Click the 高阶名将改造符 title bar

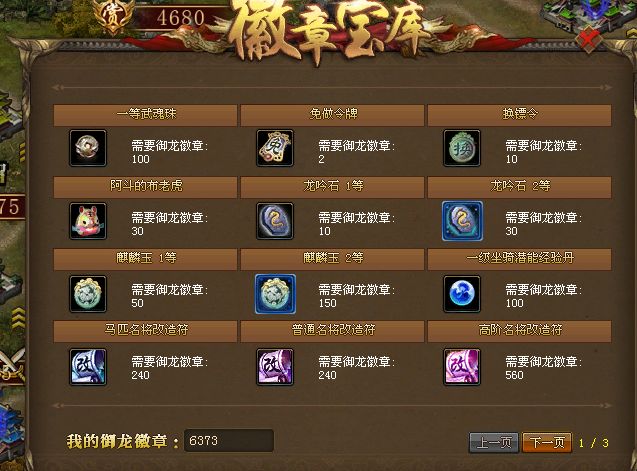[x=519, y=330]
